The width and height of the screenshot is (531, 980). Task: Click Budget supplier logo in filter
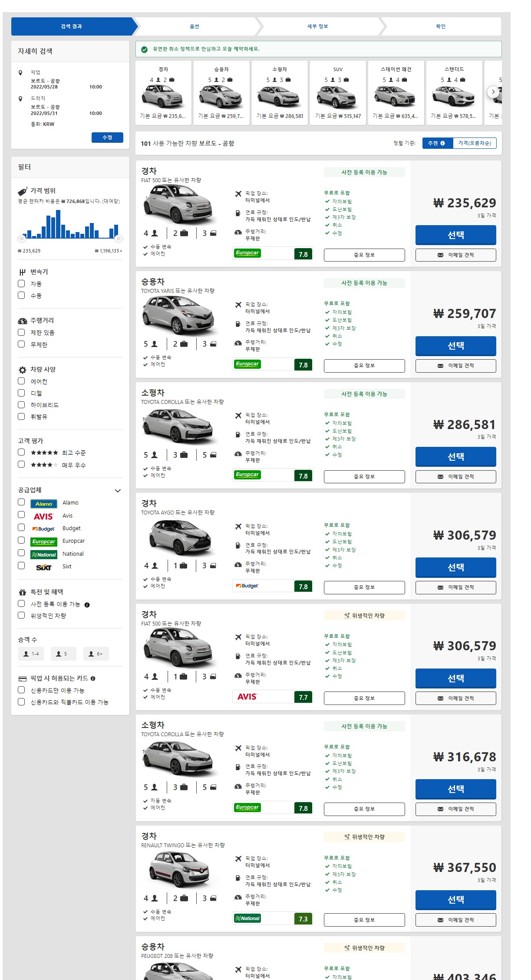tap(44, 529)
